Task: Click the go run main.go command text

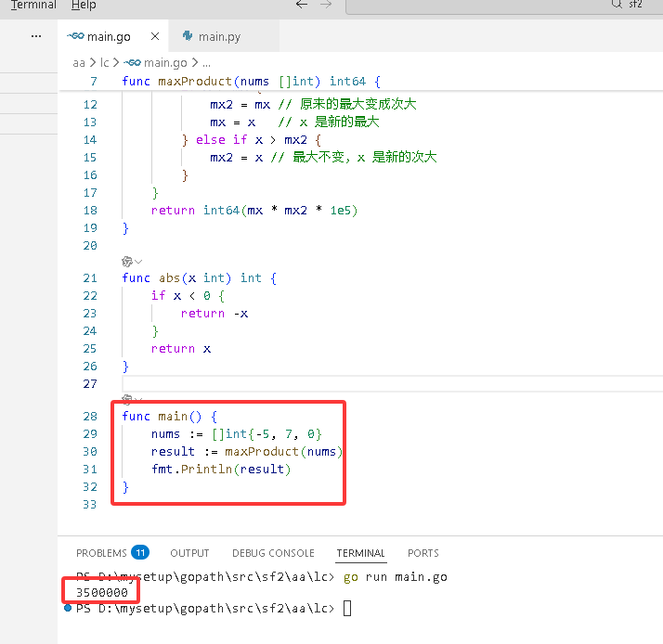Action: click(x=395, y=577)
